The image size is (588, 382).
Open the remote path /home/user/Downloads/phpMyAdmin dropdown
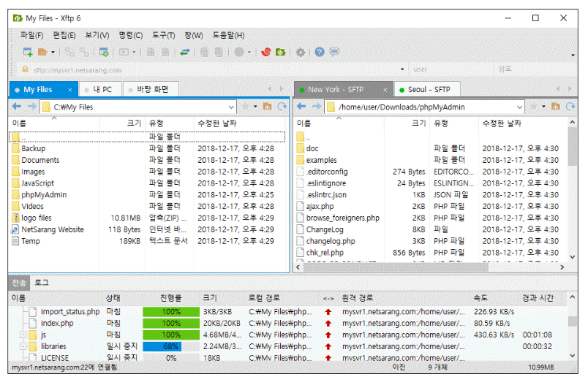click(x=519, y=107)
